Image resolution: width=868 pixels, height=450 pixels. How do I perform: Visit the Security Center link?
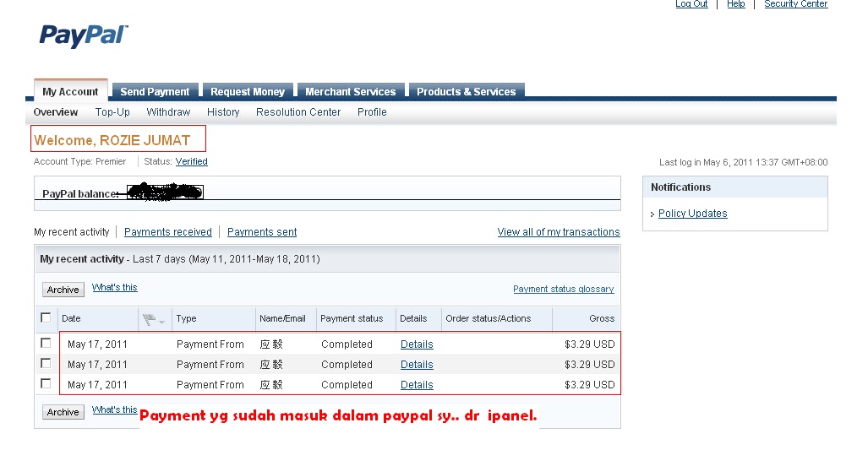[795, 4]
